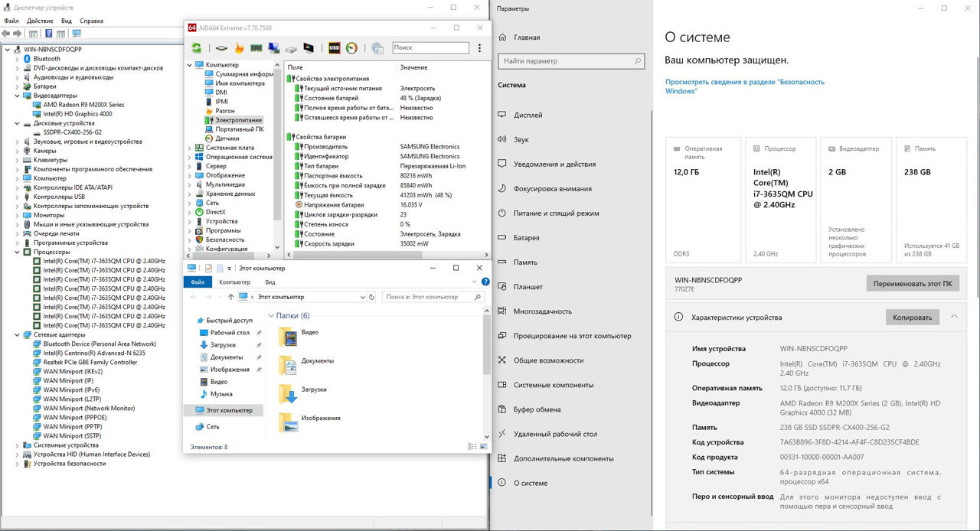Click the Explorer refresh button

[x=372, y=297]
